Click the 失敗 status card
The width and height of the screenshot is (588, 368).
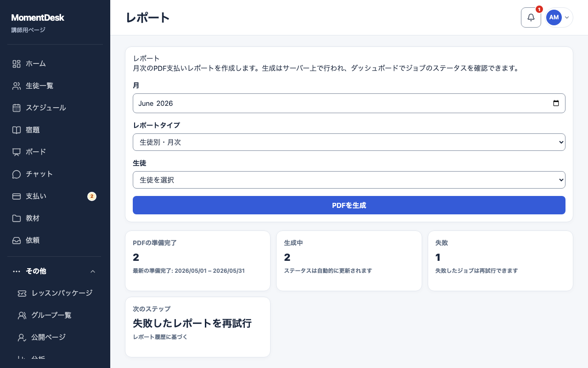(x=500, y=261)
